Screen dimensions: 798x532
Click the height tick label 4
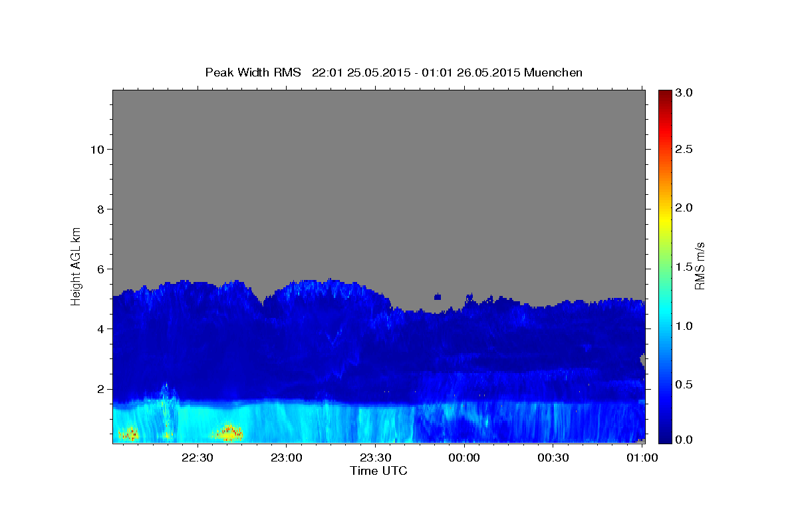pos(100,329)
